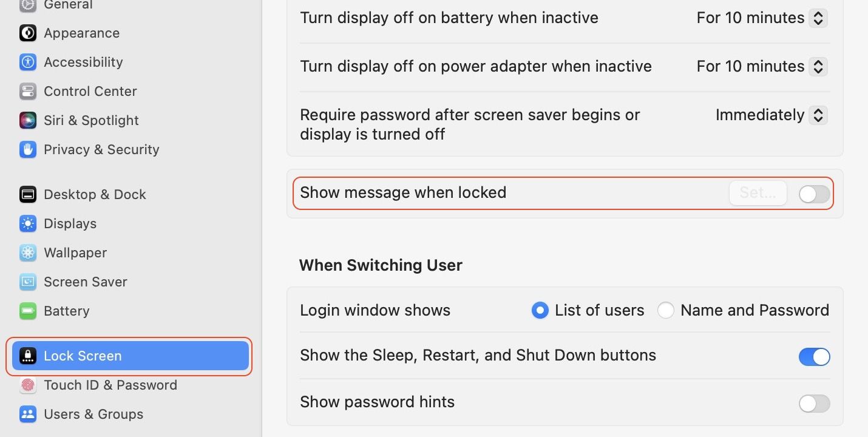Open the battery display-off duration dropdown
Screen dimensions: 868x437
click(818, 18)
